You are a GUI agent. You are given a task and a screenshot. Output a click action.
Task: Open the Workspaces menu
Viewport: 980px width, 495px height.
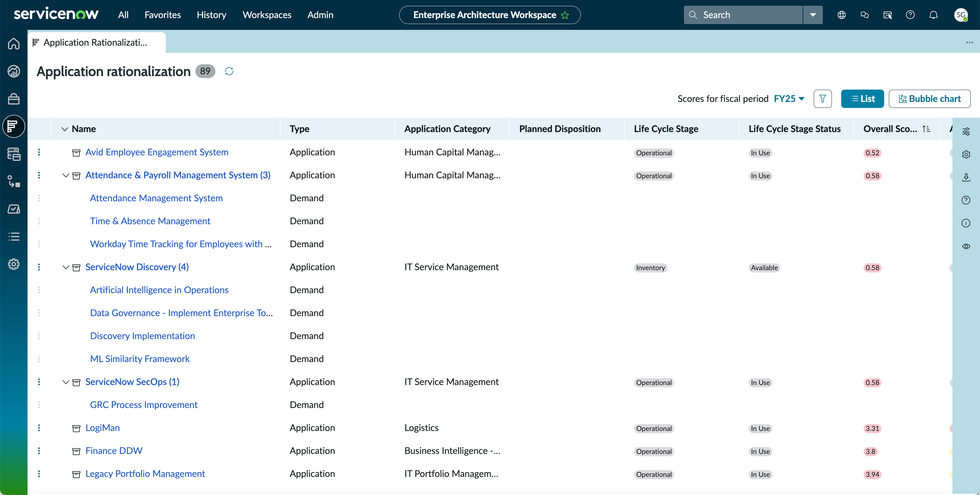267,15
